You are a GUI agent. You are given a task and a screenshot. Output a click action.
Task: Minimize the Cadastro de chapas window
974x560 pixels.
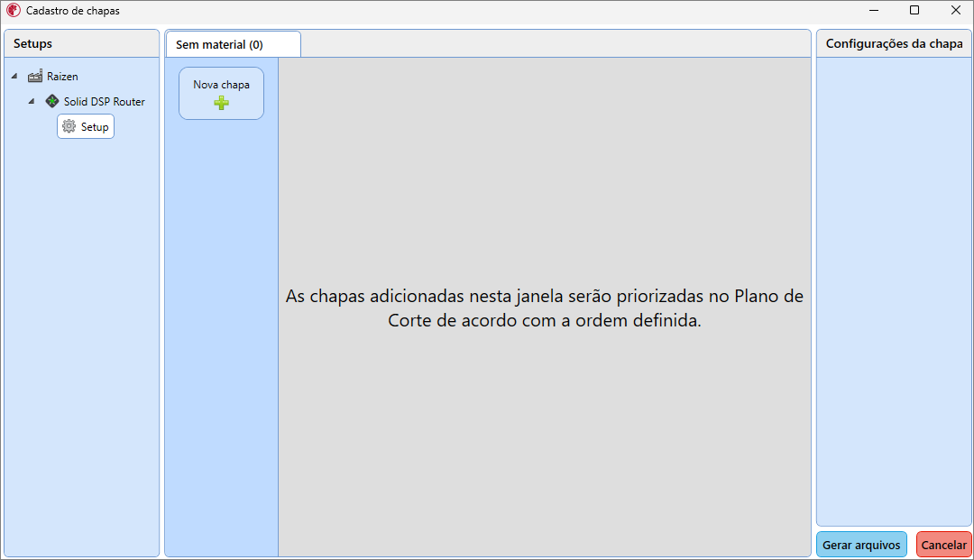873,11
